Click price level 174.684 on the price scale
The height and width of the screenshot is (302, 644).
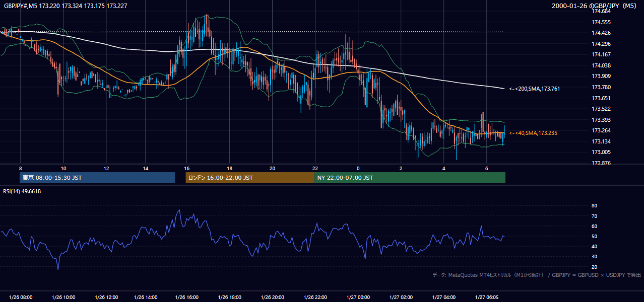pyautogui.click(x=601, y=12)
